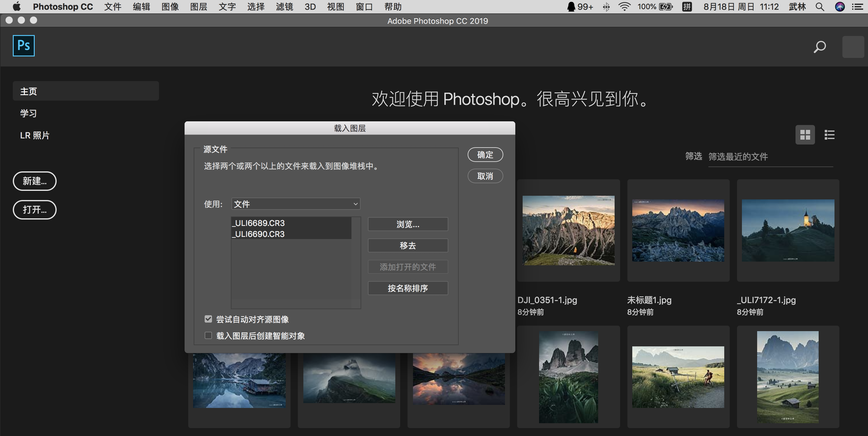This screenshot has height=436, width=868.
Task: Click the 确定 button
Action: [x=485, y=155]
